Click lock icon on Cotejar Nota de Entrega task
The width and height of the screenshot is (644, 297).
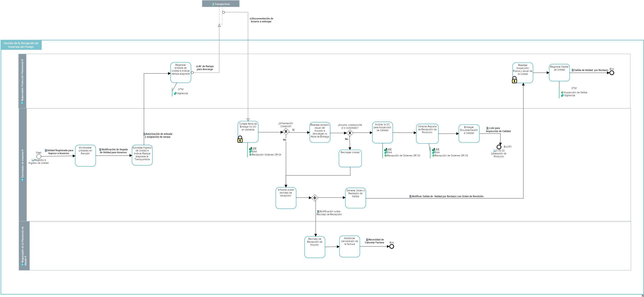tap(240, 139)
